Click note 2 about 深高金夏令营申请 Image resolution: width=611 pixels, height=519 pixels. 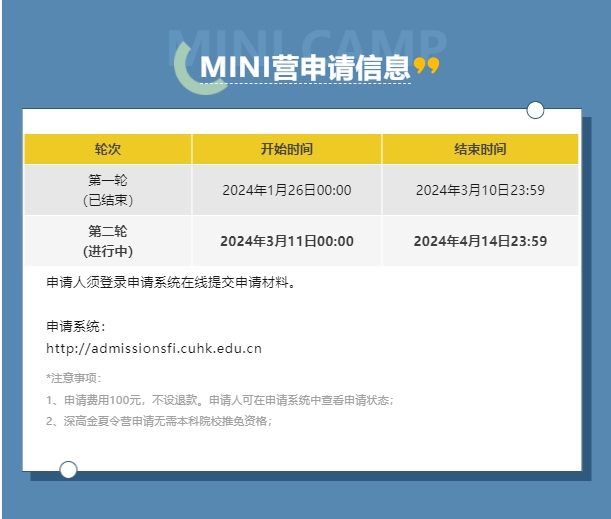(159, 421)
